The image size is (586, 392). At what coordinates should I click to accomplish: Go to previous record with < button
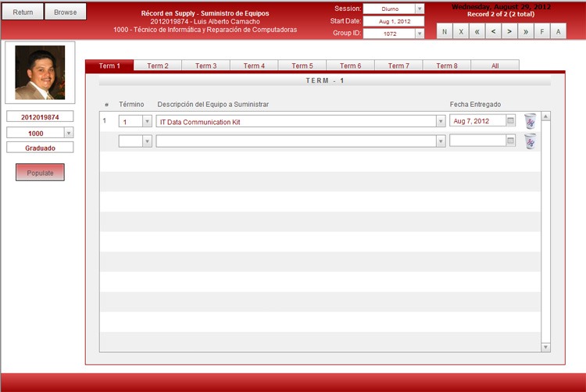tap(493, 31)
